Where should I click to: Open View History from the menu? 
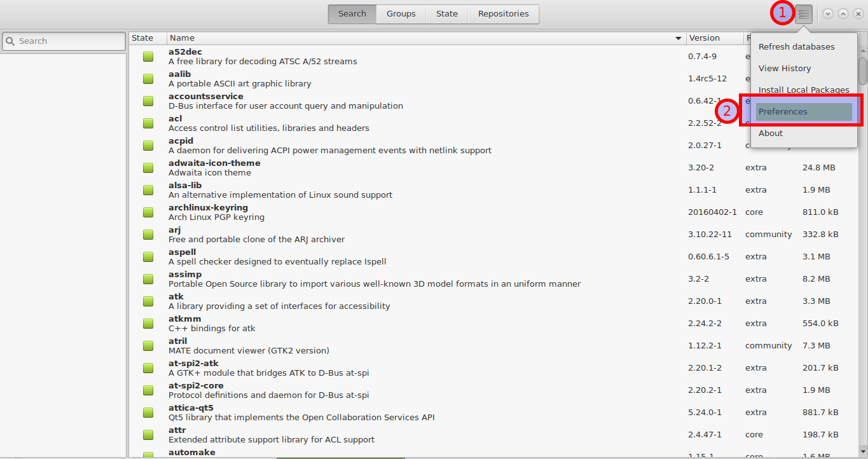(x=785, y=69)
